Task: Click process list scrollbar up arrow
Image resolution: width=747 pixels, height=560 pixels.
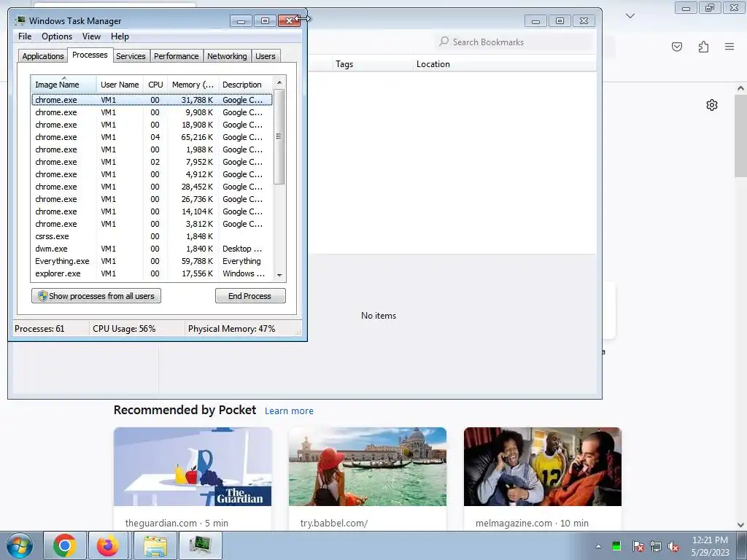Action: [x=279, y=82]
